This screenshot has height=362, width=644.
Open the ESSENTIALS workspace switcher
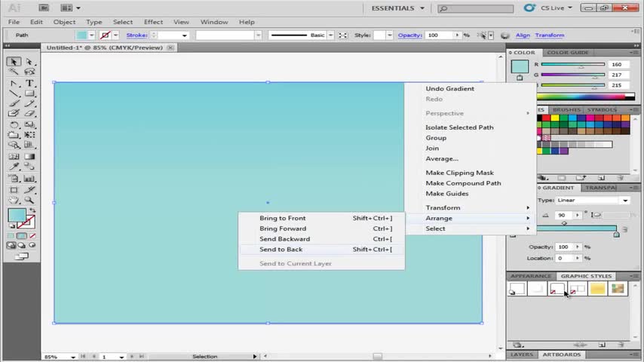click(x=397, y=8)
